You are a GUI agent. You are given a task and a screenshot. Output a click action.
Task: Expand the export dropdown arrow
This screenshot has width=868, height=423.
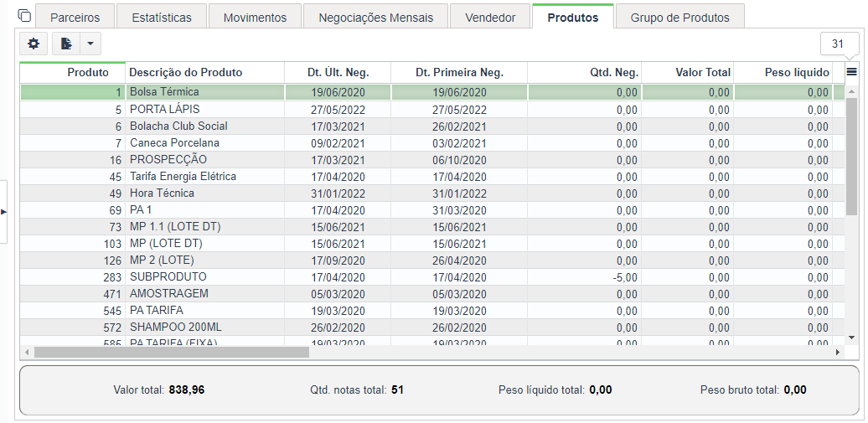90,44
